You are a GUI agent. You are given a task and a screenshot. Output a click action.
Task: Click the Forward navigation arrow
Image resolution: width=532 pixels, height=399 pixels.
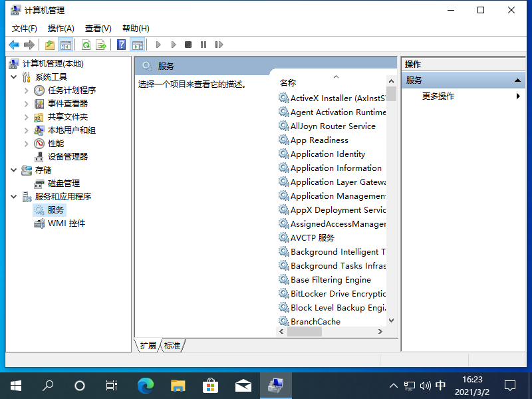(29, 45)
